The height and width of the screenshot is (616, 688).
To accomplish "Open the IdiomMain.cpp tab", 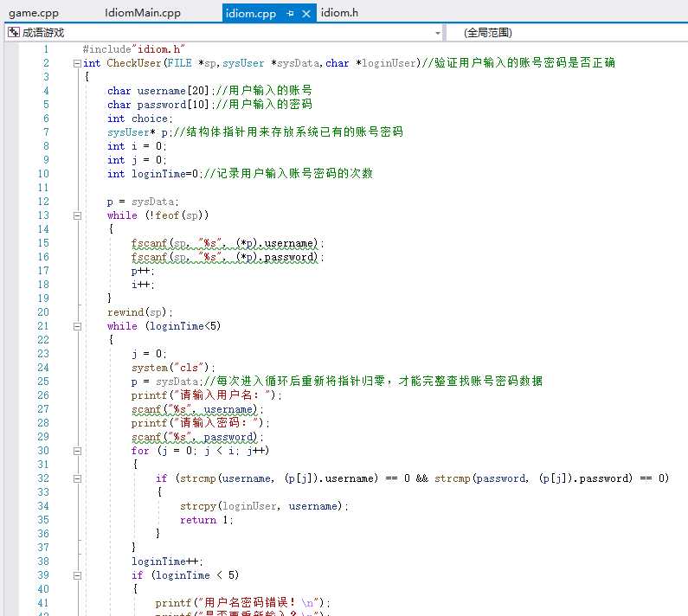I will click(x=143, y=13).
